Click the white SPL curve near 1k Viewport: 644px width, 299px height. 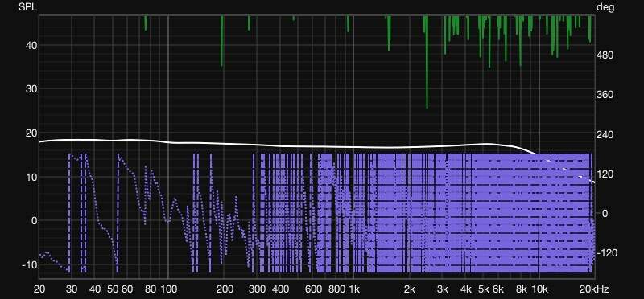click(x=353, y=147)
